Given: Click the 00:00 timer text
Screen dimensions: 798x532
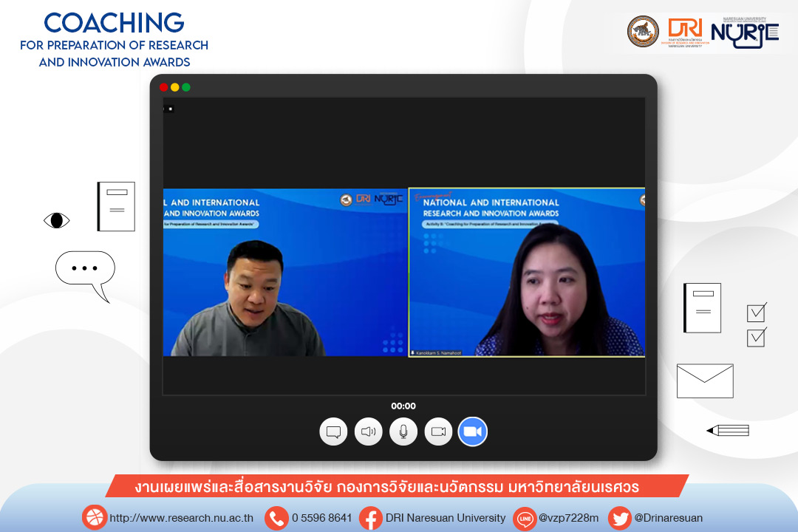Looking at the screenshot, I should click(x=403, y=406).
